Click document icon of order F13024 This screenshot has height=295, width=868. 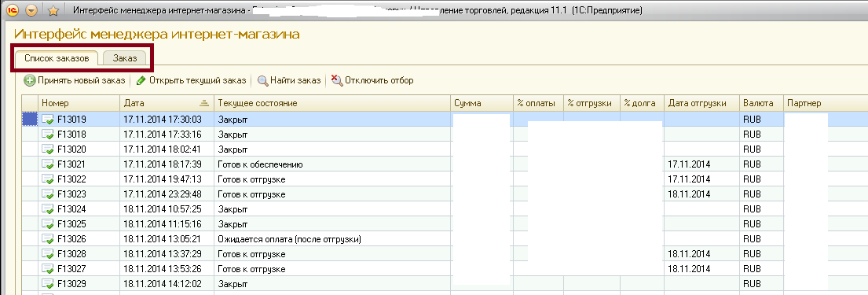point(48,209)
